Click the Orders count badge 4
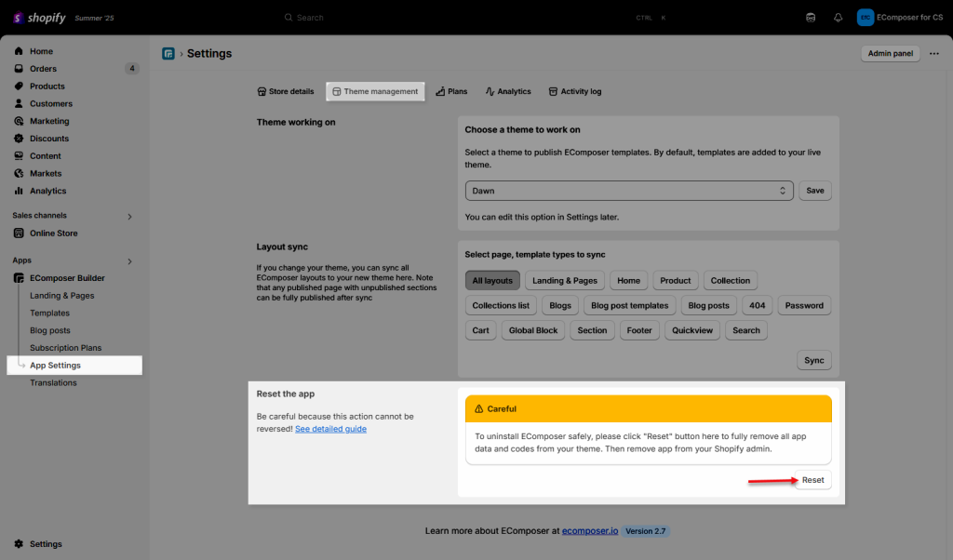Image resolution: width=953 pixels, height=560 pixels. (x=132, y=69)
